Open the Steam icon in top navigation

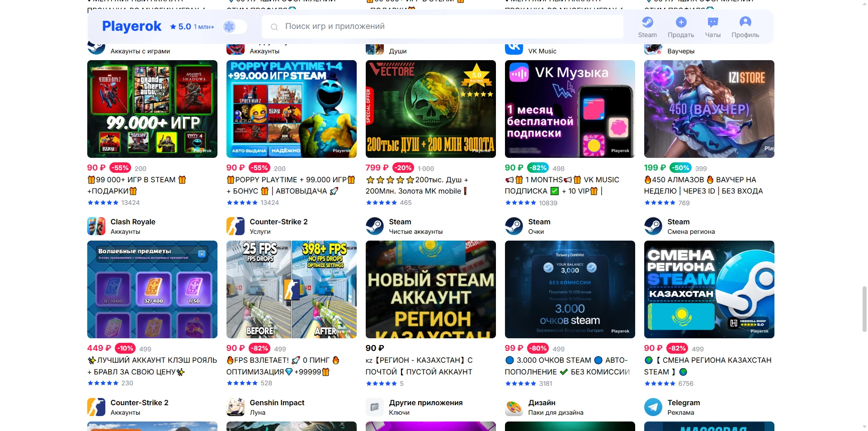(647, 22)
